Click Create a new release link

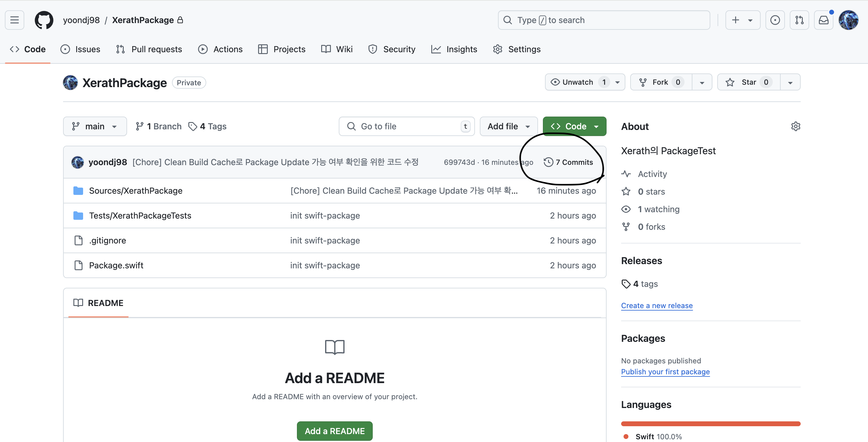[657, 305]
